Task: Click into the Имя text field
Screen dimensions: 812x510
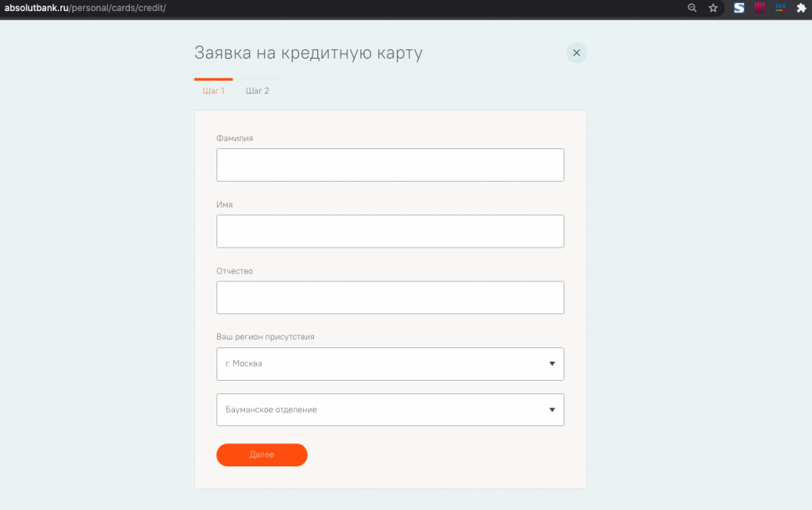Action: pos(390,232)
